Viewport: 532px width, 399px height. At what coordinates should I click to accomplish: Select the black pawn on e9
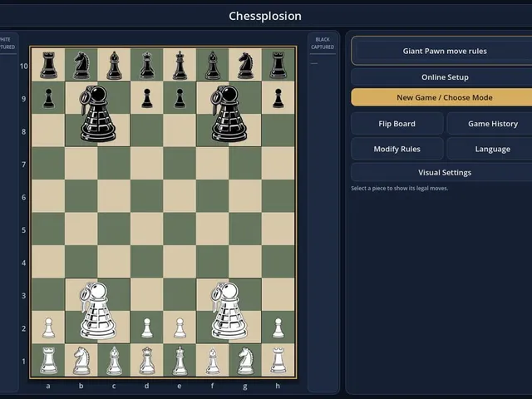(180, 98)
